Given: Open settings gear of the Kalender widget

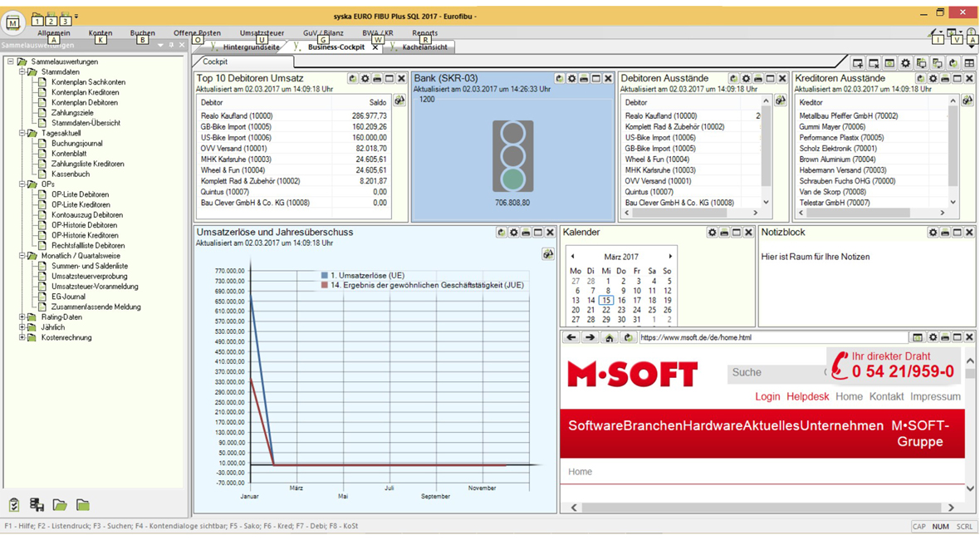Looking at the screenshot, I should (712, 233).
